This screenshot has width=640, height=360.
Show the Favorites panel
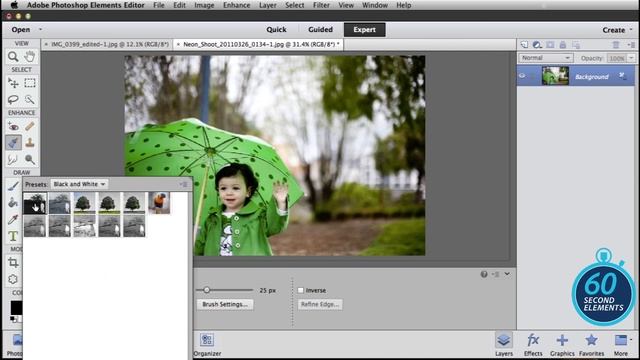(x=591, y=344)
